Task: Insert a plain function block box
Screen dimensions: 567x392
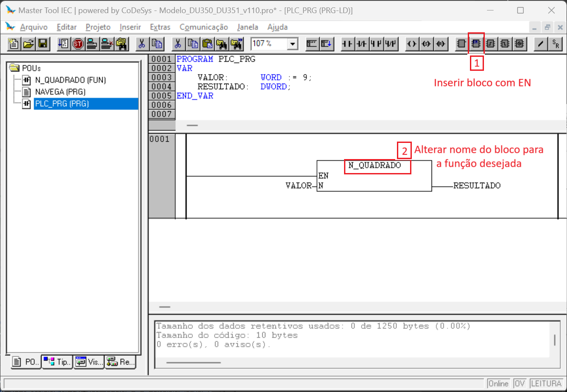Action: [461, 44]
